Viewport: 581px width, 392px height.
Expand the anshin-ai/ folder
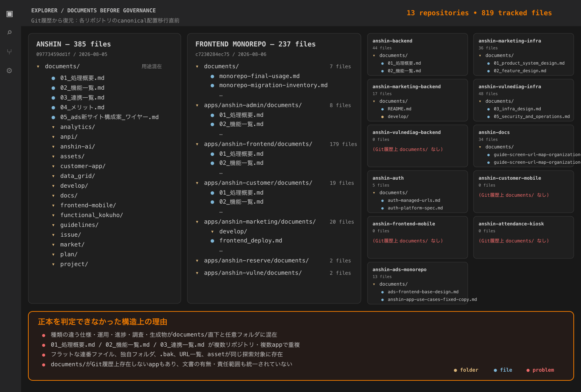53,147
